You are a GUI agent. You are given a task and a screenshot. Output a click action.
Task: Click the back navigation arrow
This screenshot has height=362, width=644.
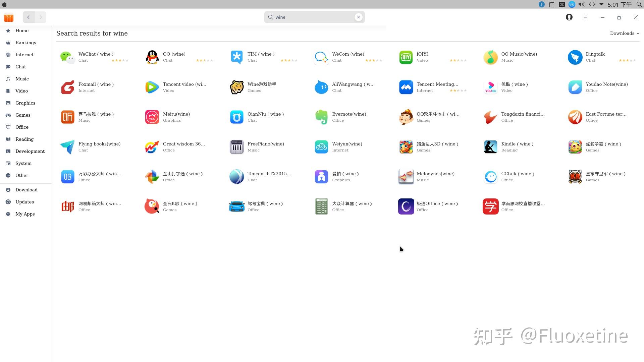point(29,17)
